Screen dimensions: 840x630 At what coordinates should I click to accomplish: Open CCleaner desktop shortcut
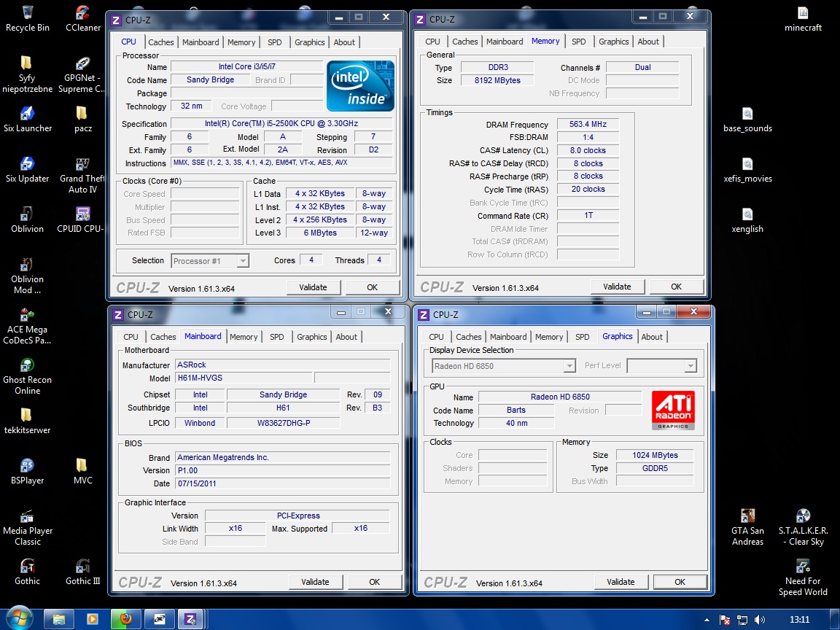click(x=83, y=19)
